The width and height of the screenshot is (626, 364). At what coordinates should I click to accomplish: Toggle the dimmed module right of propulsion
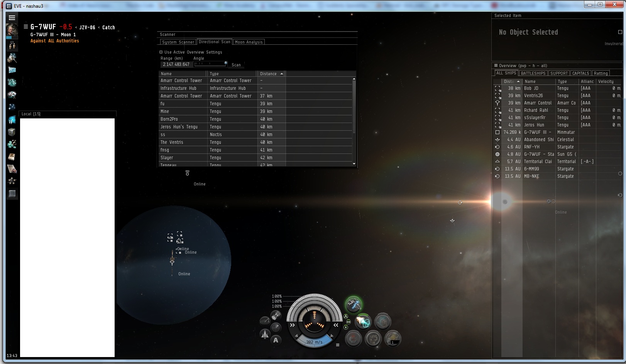click(383, 322)
